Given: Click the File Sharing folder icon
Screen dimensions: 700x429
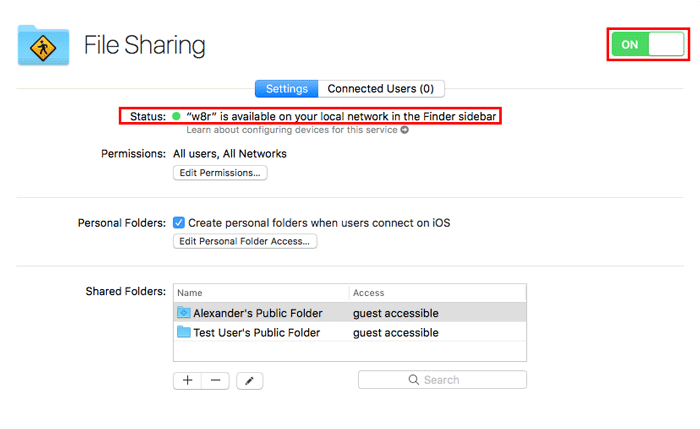Looking at the screenshot, I should [x=43, y=45].
